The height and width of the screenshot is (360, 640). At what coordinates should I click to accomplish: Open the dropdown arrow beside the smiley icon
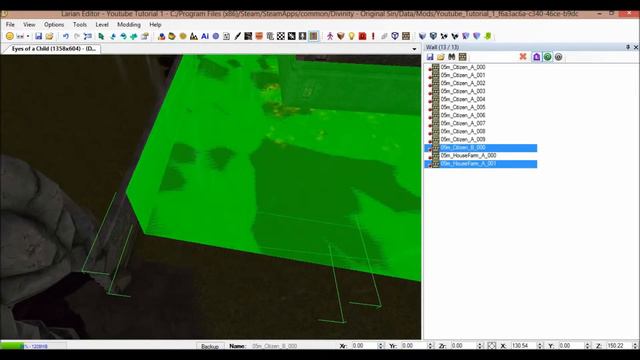(x=28, y=36)
